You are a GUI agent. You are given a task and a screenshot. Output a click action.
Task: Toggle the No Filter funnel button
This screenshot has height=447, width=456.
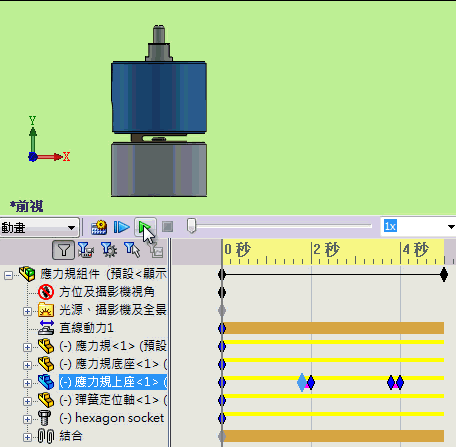(63, 250)
